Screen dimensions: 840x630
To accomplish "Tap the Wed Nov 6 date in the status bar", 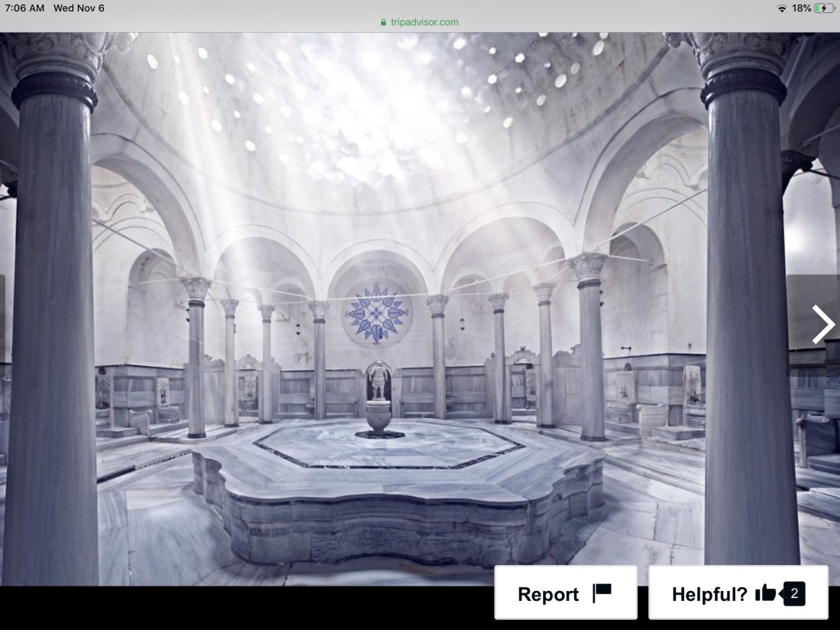I will 79,8.
